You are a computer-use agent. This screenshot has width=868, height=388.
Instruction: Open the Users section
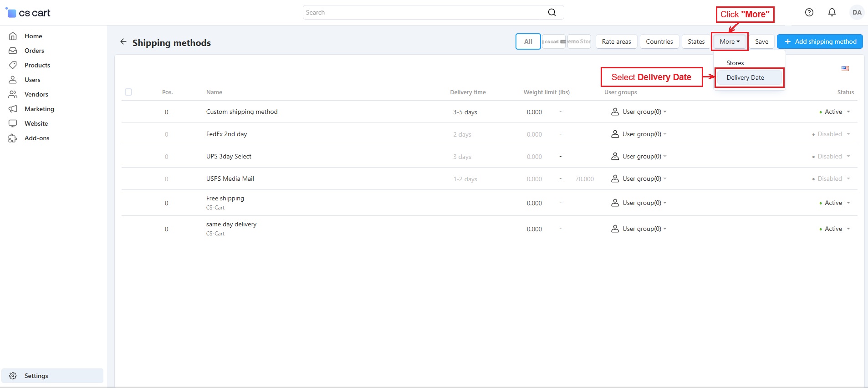click(x=32, y=80)
